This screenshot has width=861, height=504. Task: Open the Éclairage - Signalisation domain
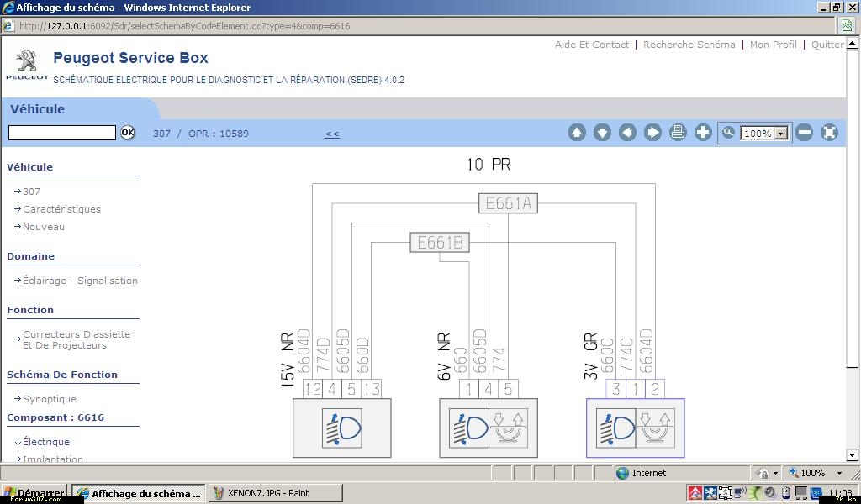click(x=80, y=281)
